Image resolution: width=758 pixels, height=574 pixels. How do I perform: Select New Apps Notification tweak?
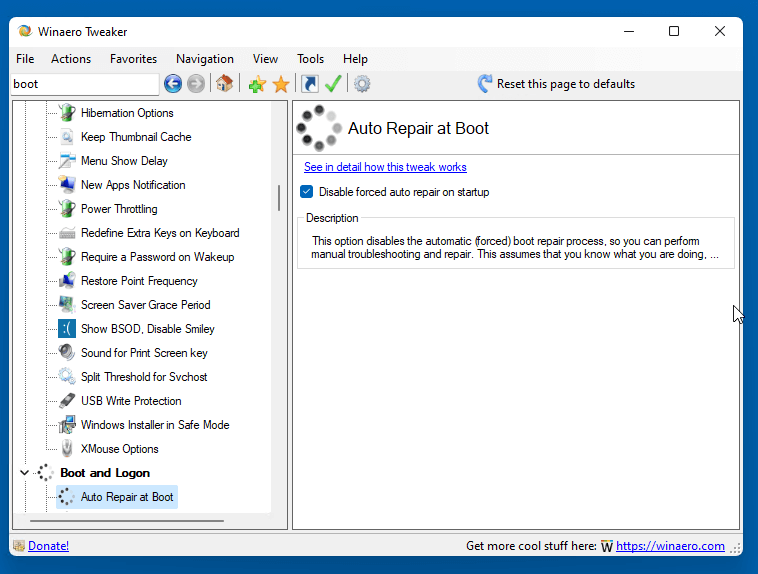tap(133, 185)
